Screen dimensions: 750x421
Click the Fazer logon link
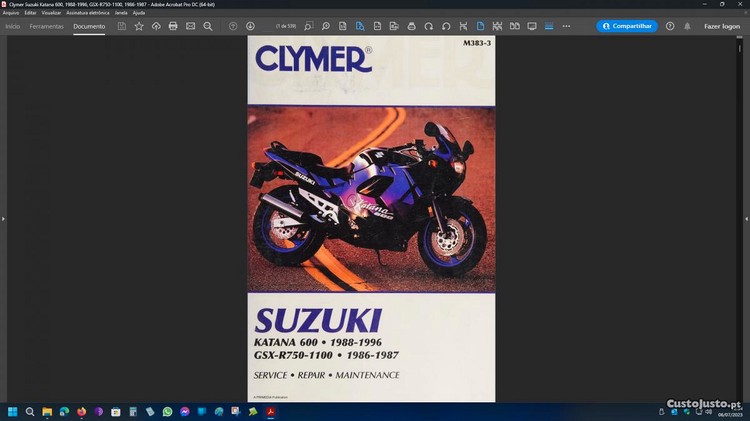point(721,26)
